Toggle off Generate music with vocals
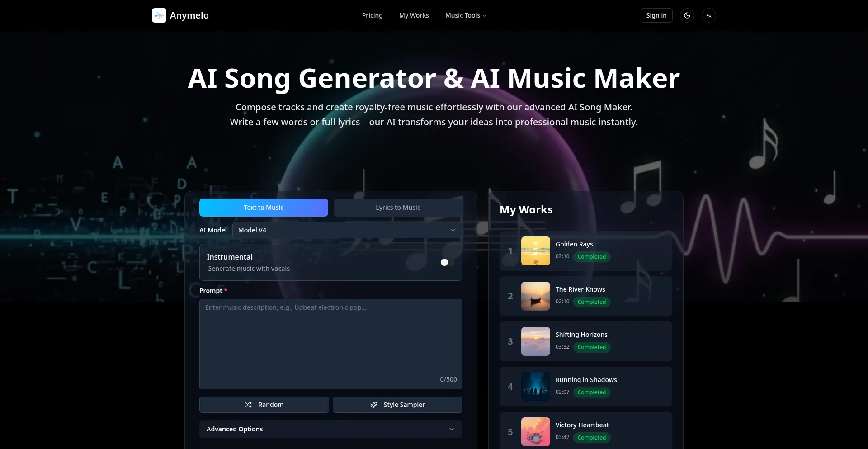868x449 pixels. [x=444, y=262]
